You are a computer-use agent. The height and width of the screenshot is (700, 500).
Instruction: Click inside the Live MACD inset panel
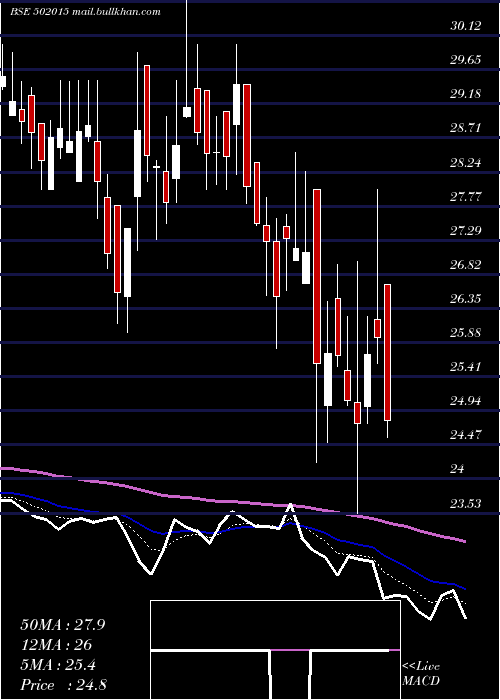[275, 650]
